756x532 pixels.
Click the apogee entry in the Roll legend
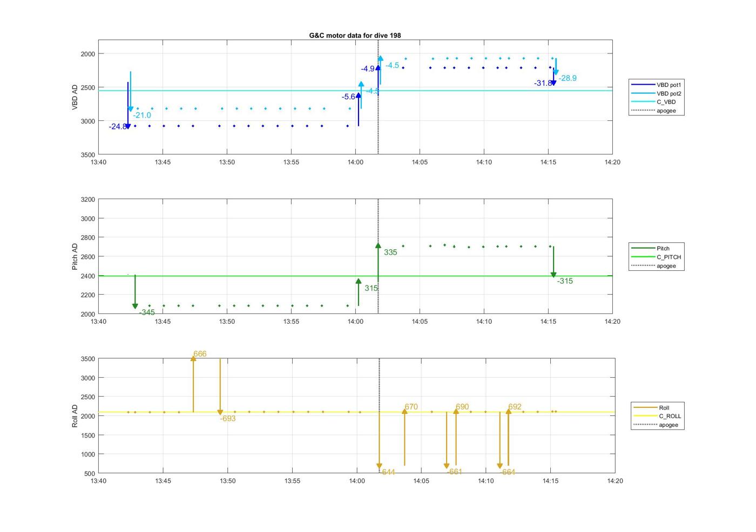coord(656,425)
